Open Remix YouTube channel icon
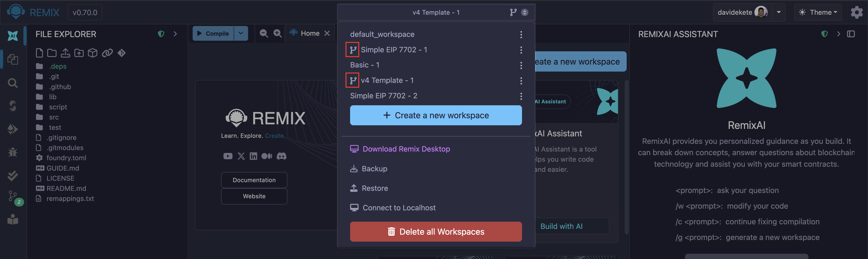The height and width of the screenshot is (259, 868). (228, 156)
